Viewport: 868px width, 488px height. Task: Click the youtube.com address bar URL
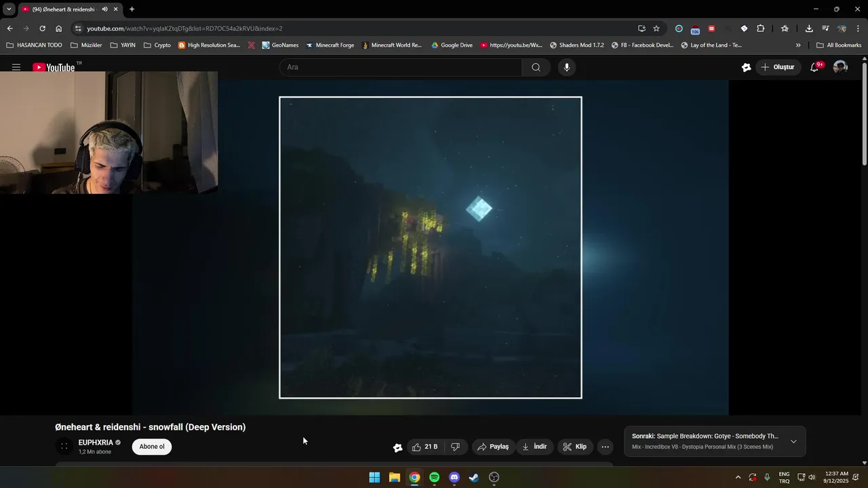184,28
